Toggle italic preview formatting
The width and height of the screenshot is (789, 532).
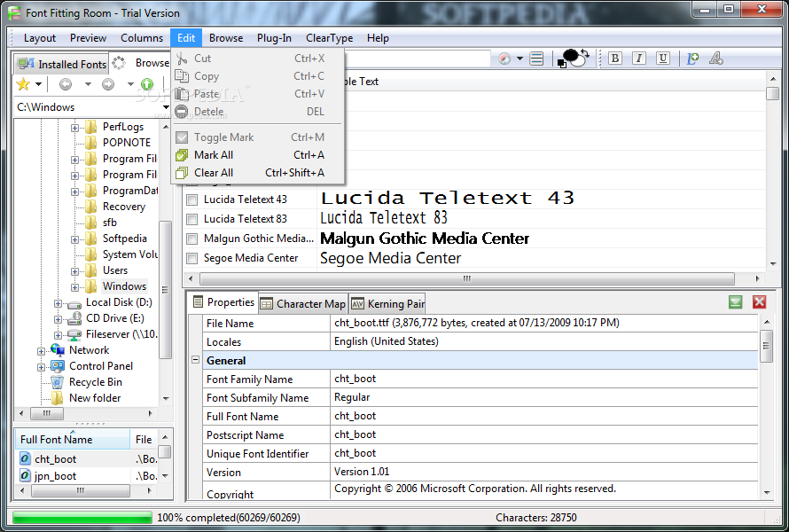638,59
